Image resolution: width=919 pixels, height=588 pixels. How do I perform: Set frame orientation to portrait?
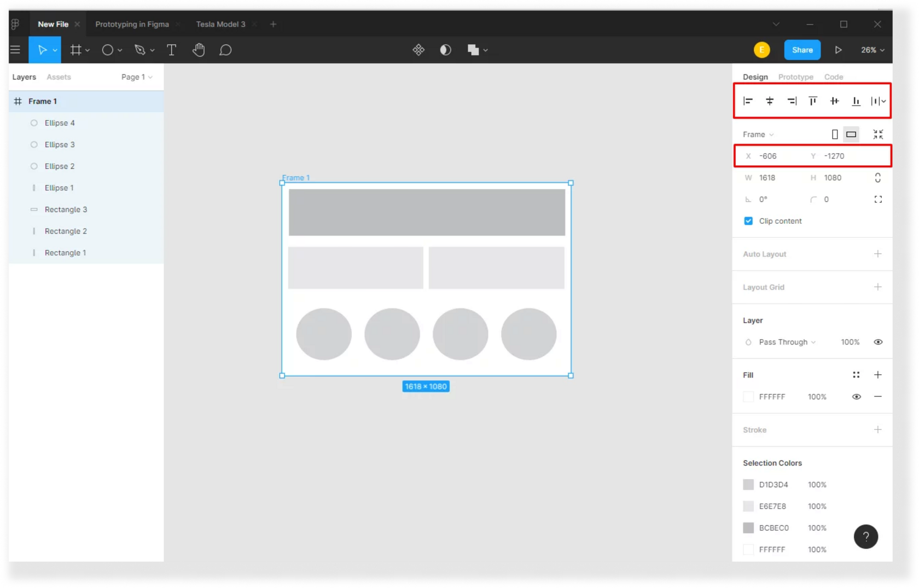click(x=835, y=134)
